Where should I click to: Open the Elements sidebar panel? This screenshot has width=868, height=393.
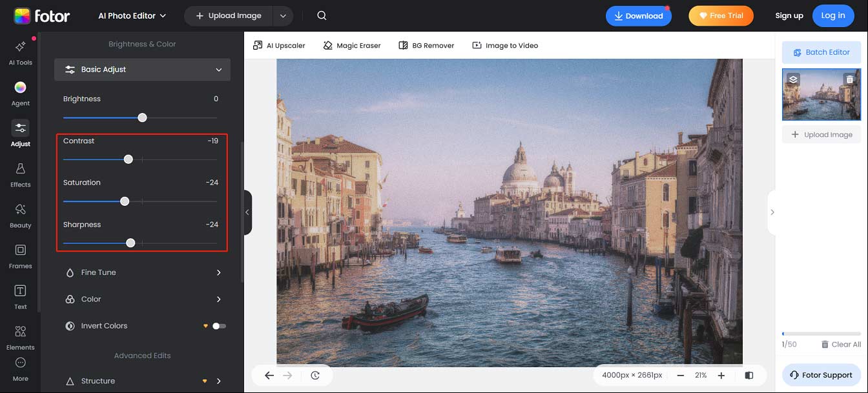click(20, 338)
